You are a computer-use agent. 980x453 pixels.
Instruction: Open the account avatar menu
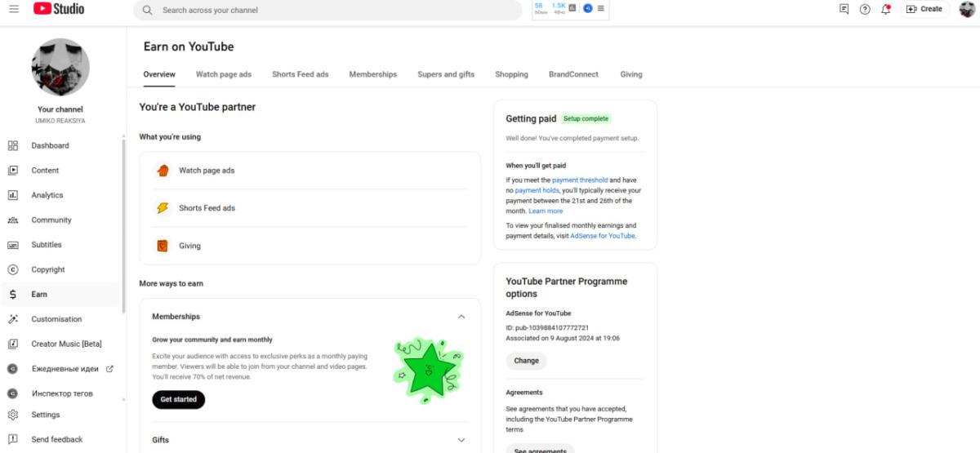[x=967, y=9]
